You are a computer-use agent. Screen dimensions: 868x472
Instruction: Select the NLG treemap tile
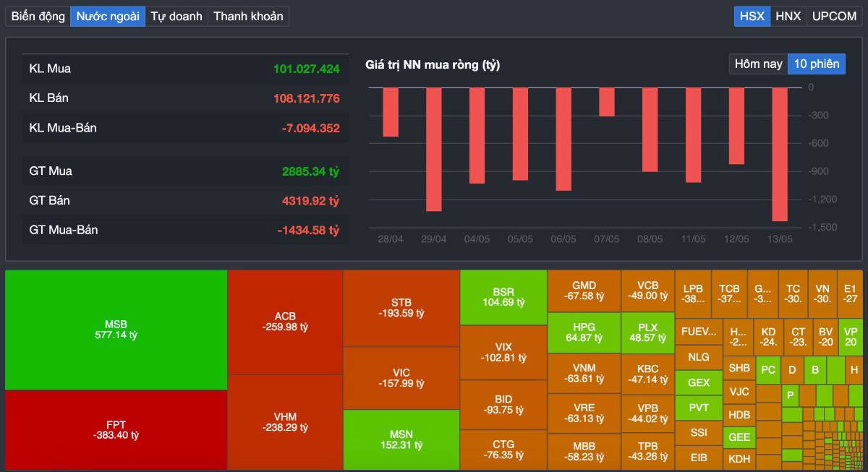tap(699, 357)
